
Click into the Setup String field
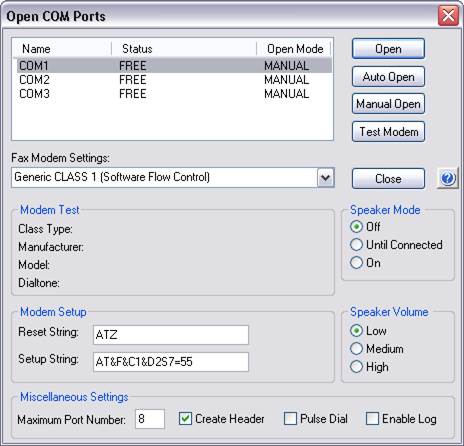coord(171,362)
